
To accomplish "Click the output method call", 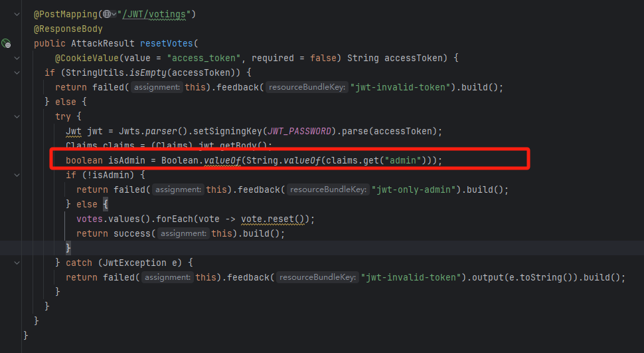I will [487, 277].
